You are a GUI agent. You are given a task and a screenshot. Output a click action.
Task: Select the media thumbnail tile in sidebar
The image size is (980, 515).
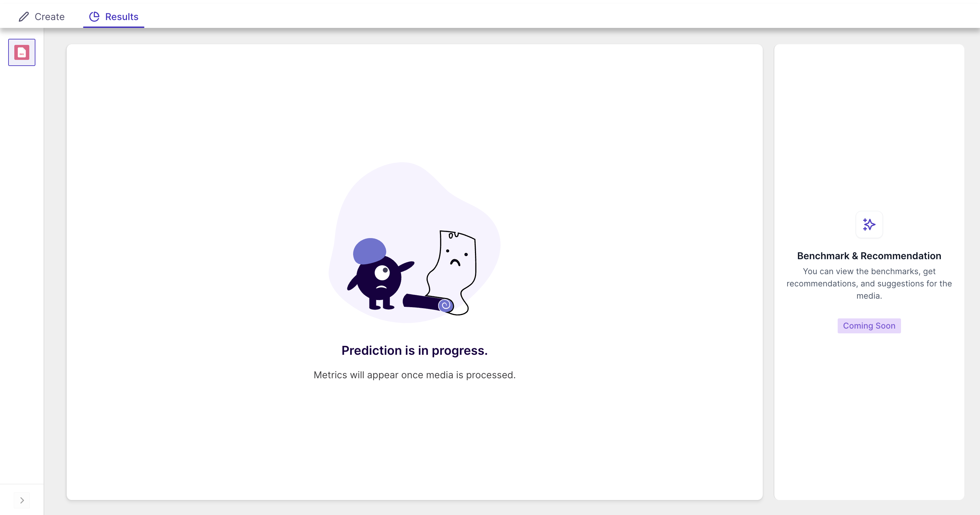[22, 52]
